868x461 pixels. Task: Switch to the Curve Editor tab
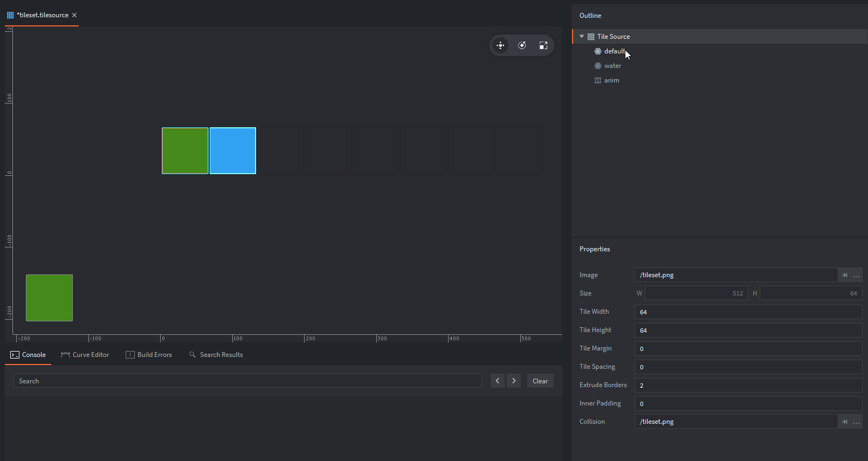(x=85, y=355)
